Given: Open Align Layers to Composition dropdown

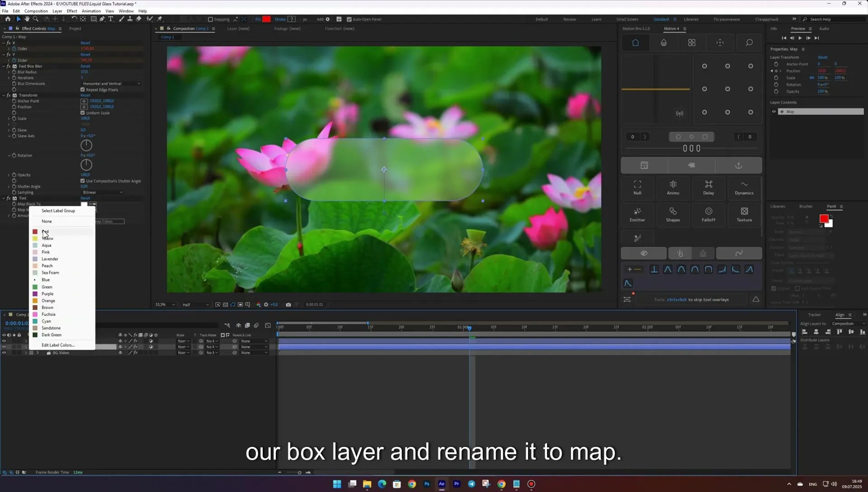Looking at the screenshot, I should [848, 324].
